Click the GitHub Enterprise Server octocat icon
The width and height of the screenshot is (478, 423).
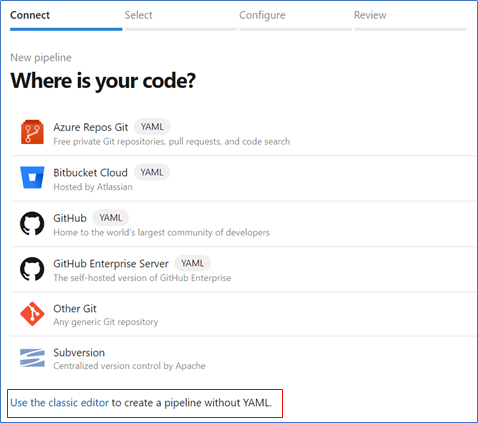(x=32, y=269)
